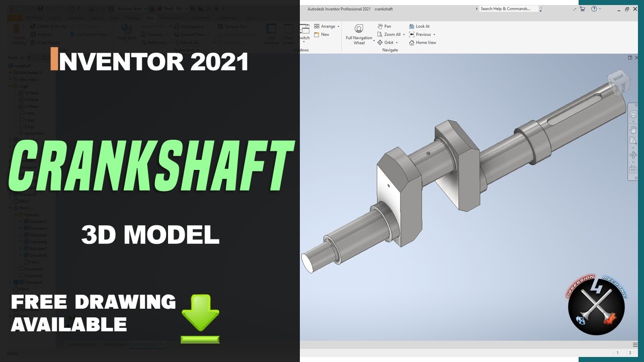
Task: Open the File menu button
Action: 15,18
